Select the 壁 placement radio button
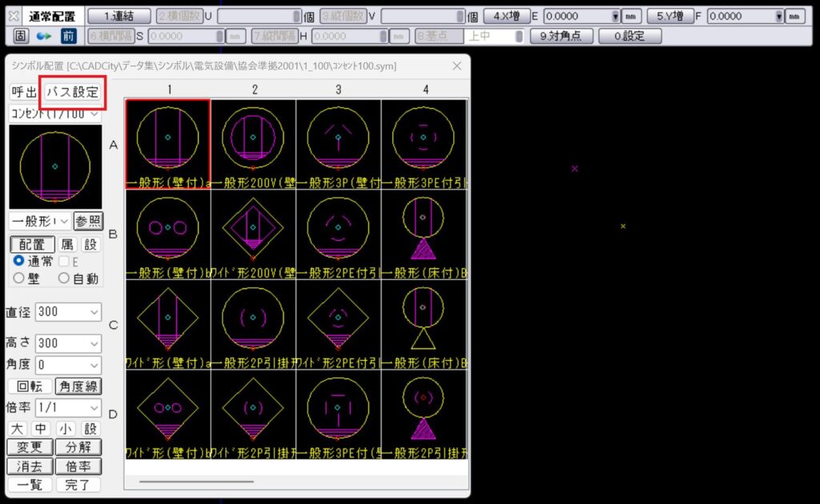This screenshot has width=820, height=504. [19, 278]
